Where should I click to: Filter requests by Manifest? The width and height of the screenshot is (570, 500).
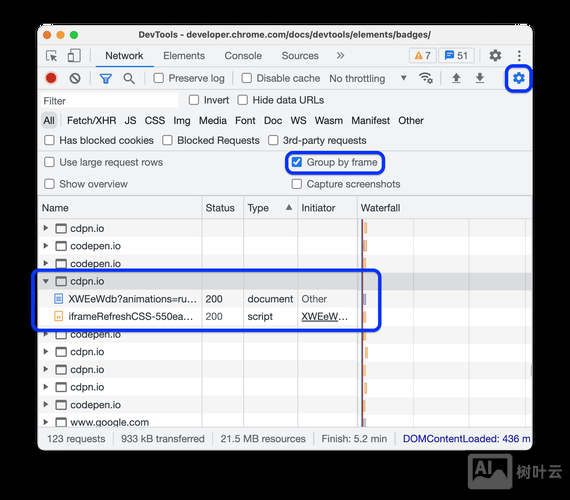[x=370, y=120]
